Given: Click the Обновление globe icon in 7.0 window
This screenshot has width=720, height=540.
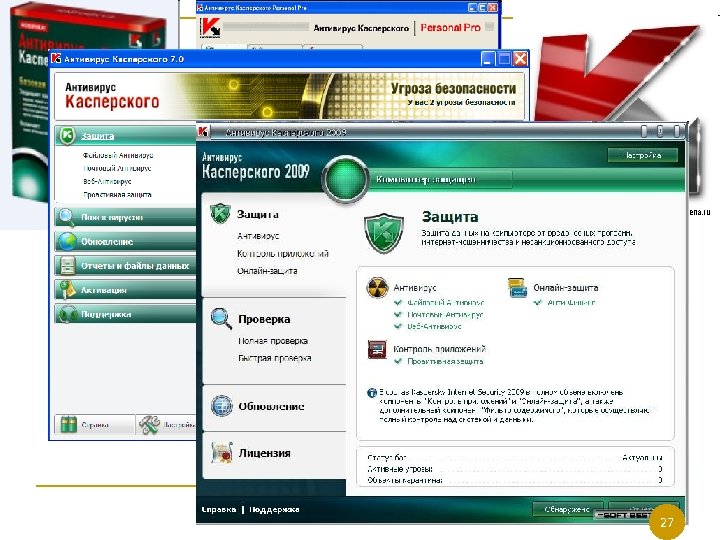Looking at the screenshot, I should pyautogui.click(x=68, y=241).
